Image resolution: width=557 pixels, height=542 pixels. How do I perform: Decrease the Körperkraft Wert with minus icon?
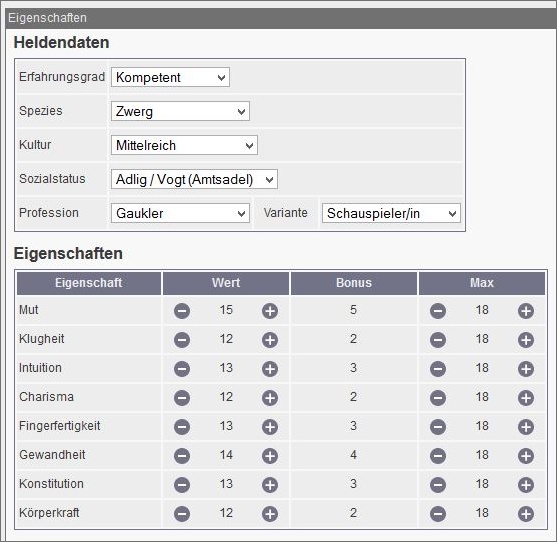(182, 514)
